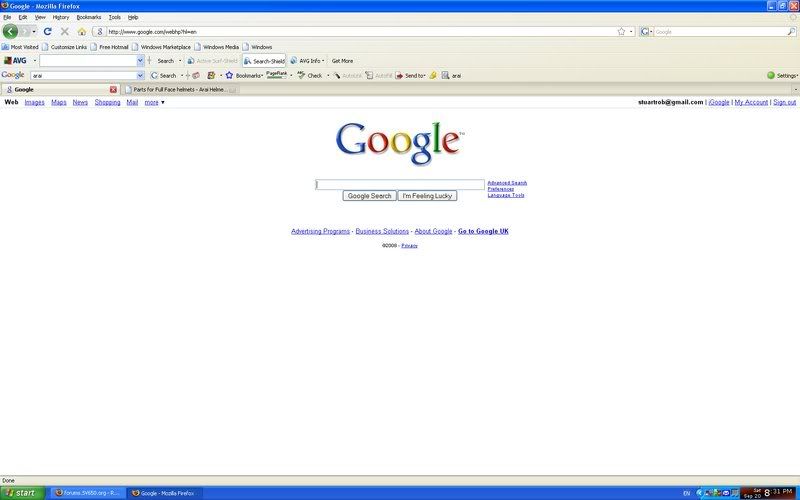This screenshot has height=500, width=800.
Task: Open the list-all-tabs dropdown arrow
Action: (x=795, y=89)
